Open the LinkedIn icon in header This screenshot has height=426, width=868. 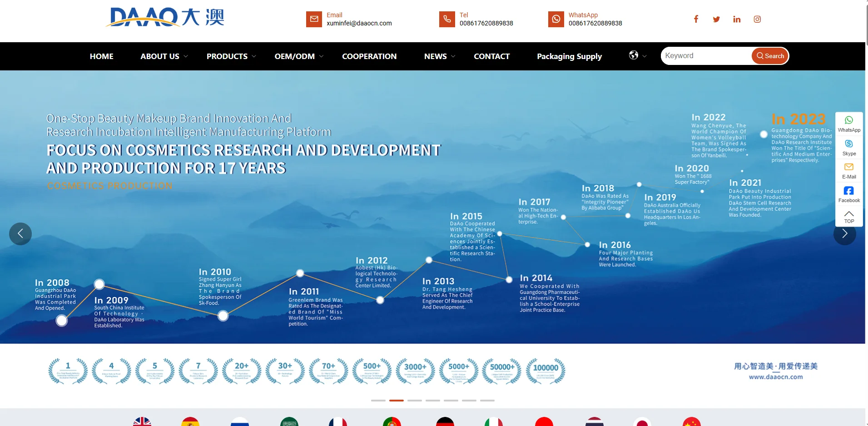pyautogui.click(x=737, y=19)
